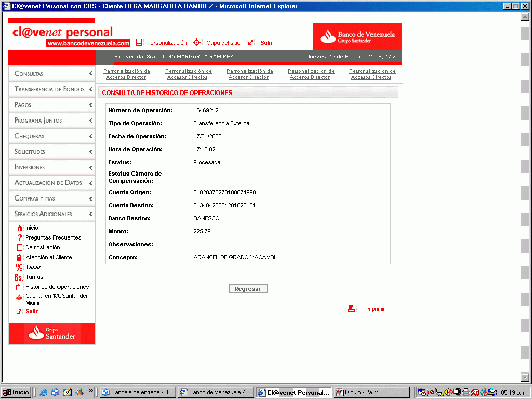This screenshot has width=532, height=399.
Task: Click the Mapa del sitio icon
Action: (x=196, y=43)
